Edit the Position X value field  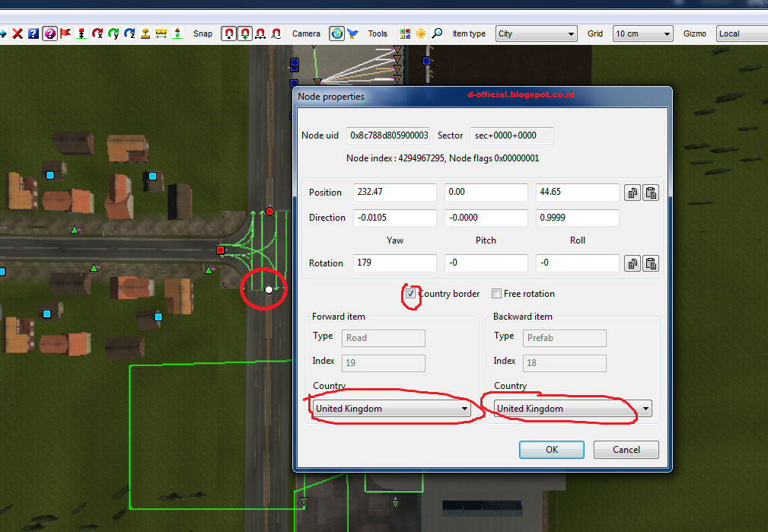[x=394, y=192]
